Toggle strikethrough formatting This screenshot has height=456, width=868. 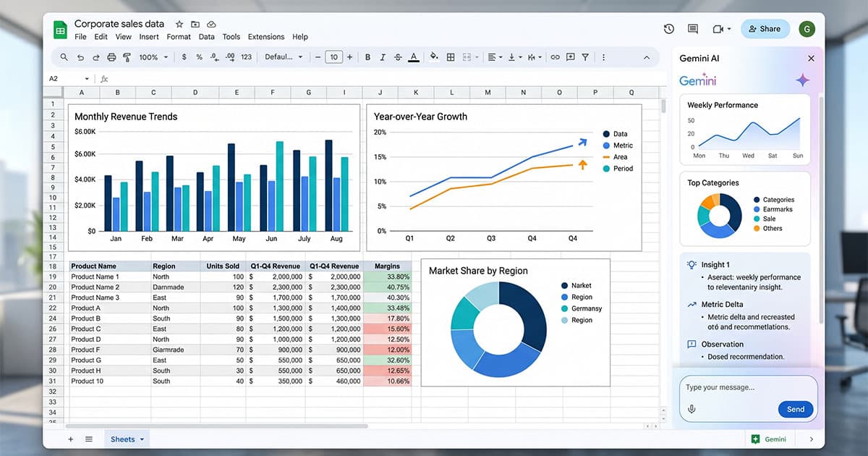398,56
